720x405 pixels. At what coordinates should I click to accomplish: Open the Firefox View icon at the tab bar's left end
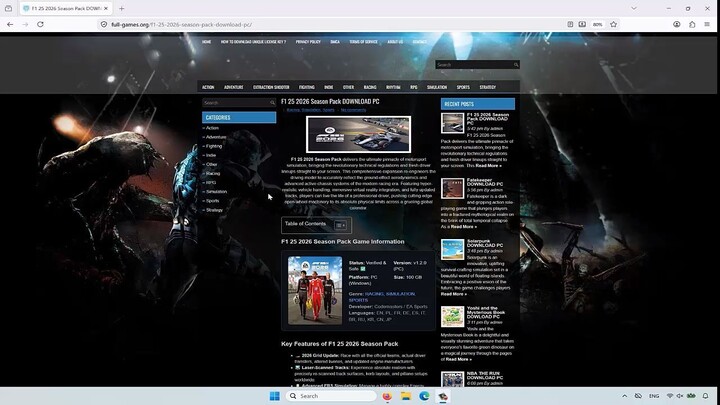[8, 8]
